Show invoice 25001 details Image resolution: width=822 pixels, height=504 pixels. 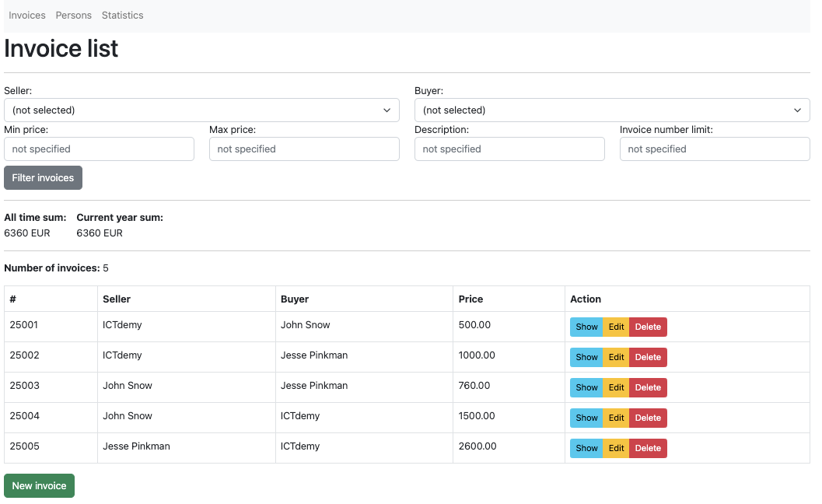pyautogui.click(x=586, y=327)
